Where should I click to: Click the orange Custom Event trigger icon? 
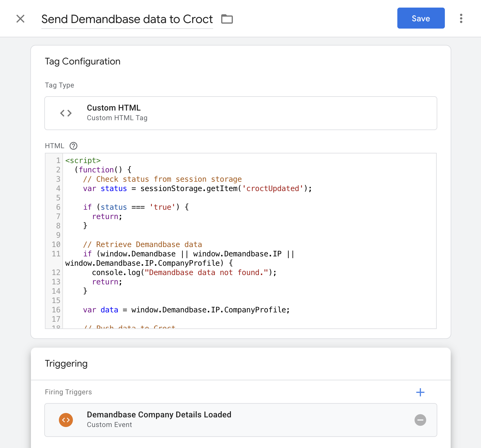coord(66,420)
